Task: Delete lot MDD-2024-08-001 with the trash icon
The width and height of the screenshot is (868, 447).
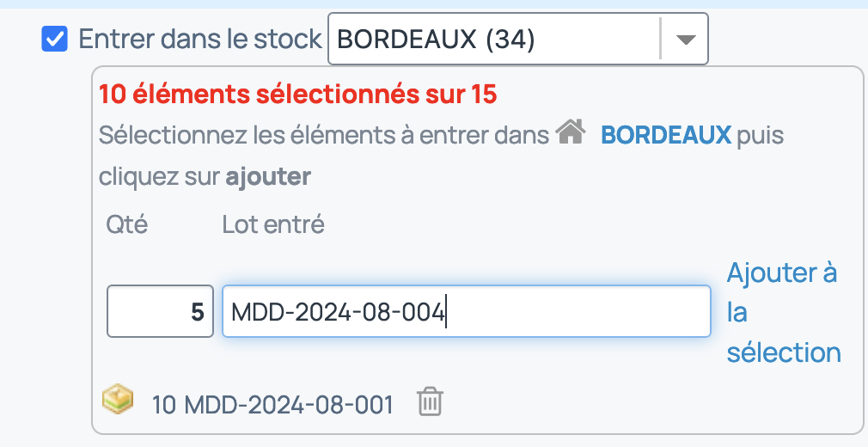Action: [x=430, y=401]
